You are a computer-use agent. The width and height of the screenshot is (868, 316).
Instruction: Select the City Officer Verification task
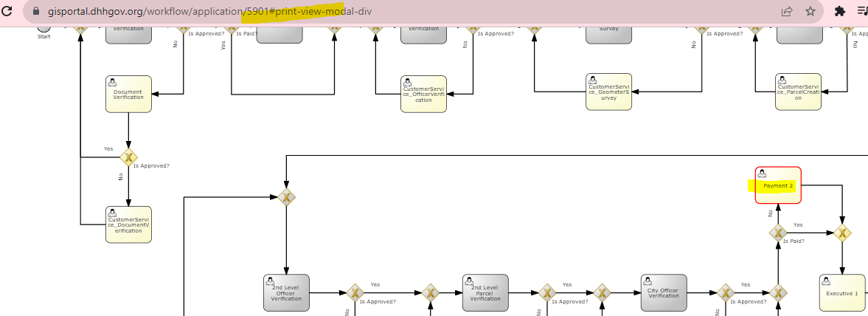click(x=664, y=292)
